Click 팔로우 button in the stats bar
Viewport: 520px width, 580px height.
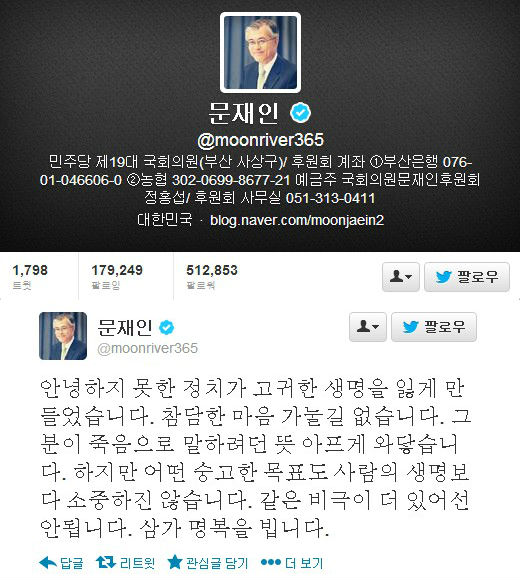click(467, 277)
